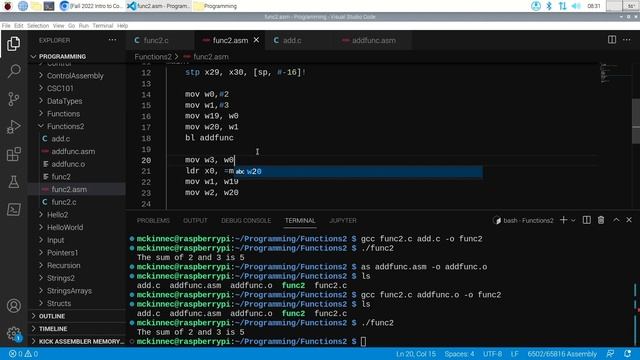Open func2.c in file tree
This screenshot has height=360, width=640.
[x=64, y=202]
